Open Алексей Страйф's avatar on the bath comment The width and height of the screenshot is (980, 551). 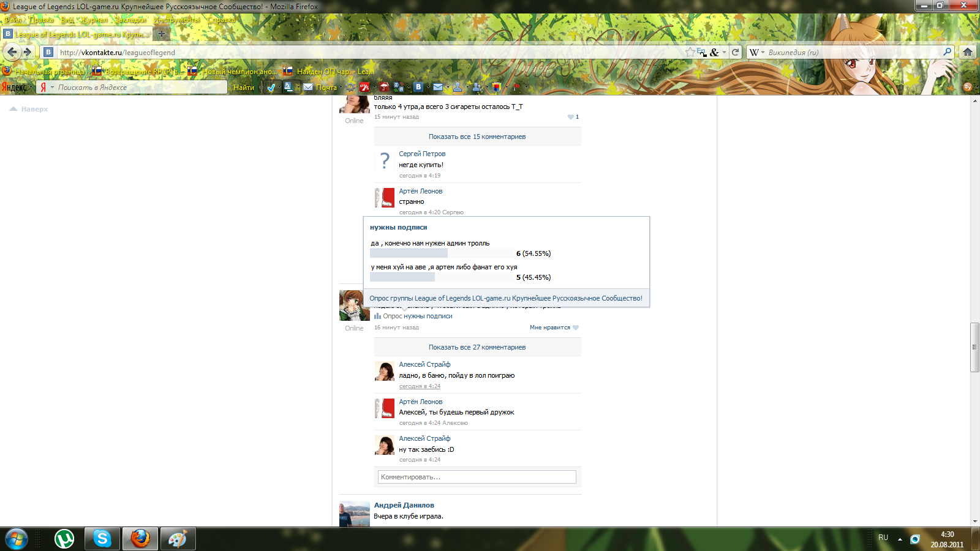(385, 371)
